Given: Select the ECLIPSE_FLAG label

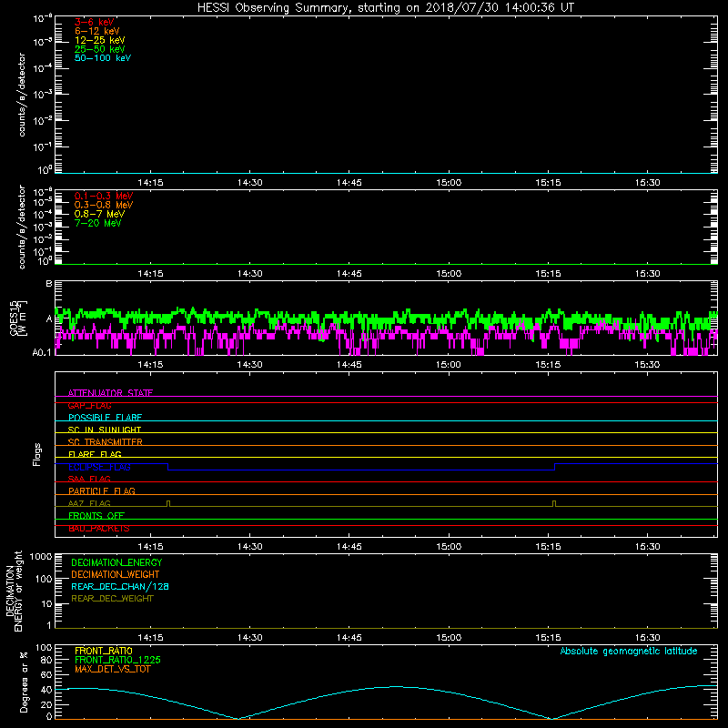Looking at the screenshot, I should tap(99, 467).
